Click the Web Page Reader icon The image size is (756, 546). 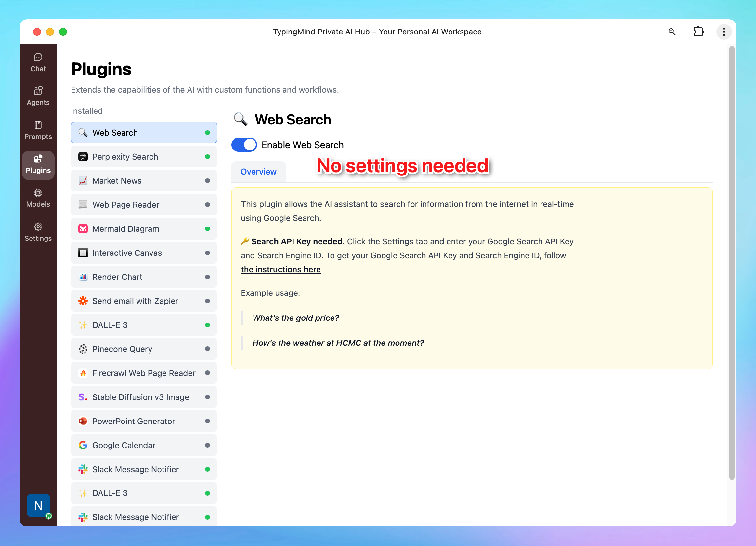(x=83, y=205)
